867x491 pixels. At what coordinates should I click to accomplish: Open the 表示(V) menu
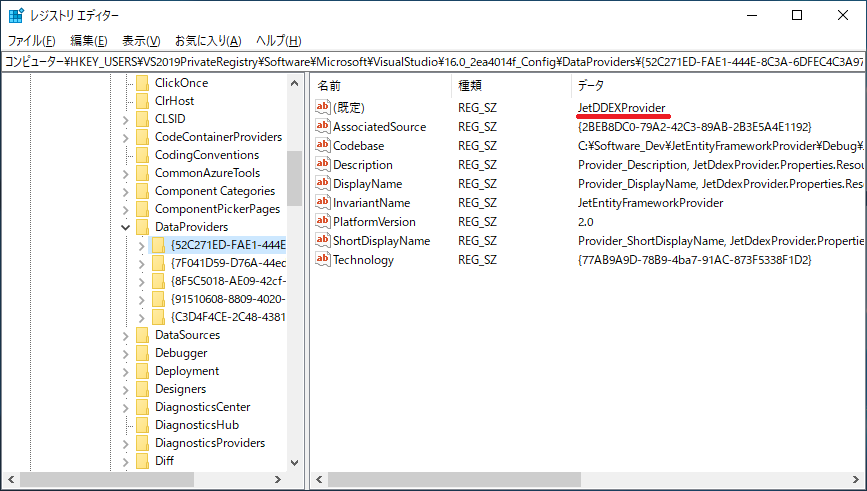point(141,40)
